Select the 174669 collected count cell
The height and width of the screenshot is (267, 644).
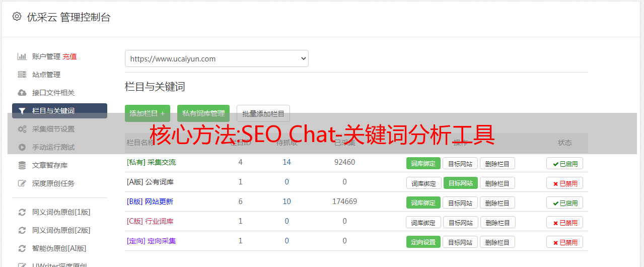tap(345, 202)
